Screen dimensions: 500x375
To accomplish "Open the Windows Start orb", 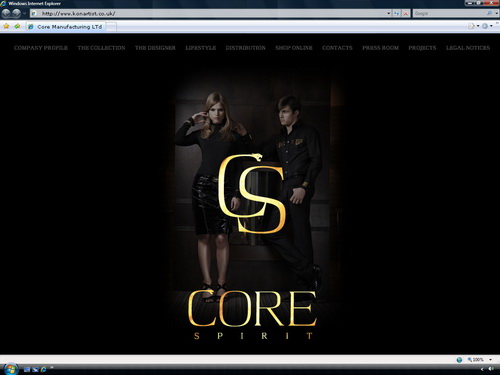I will (x=10, y=369).
